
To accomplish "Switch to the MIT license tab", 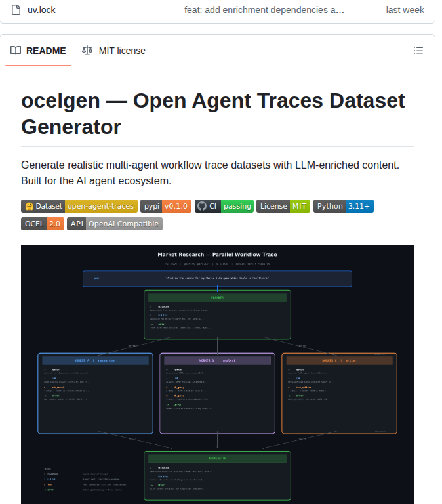I will coord(113,51).
